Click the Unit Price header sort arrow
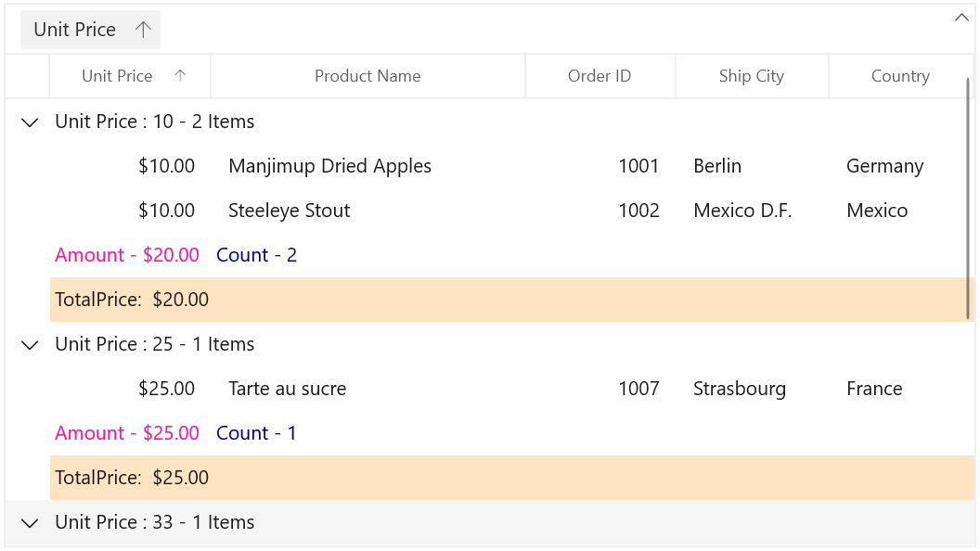 point(180,75)
